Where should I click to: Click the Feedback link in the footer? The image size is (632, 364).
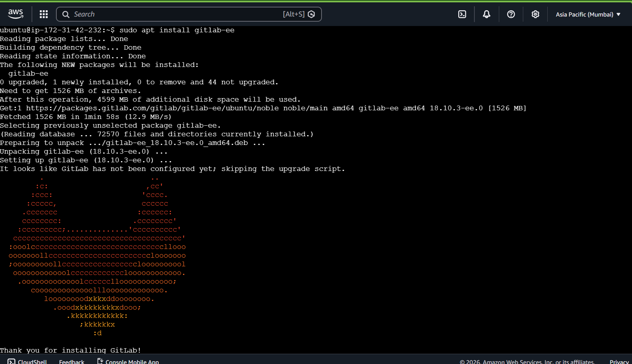tap(72, 361)
